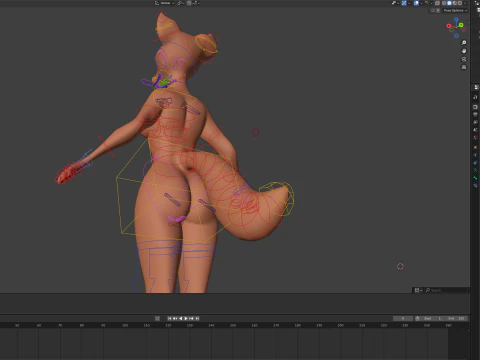Jump to previous keyframe
This screenshot has width=480, height=360.
[x=175, y=318]
